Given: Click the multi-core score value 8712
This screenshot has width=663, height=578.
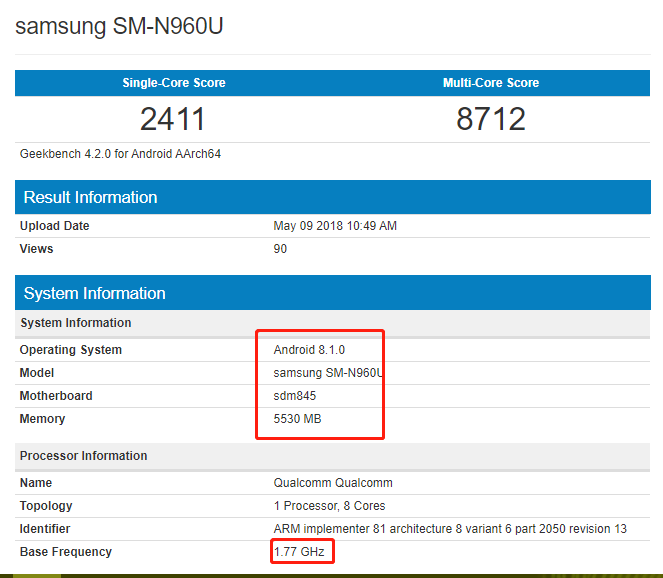Looking at the screenshot, I should (491, 119).
